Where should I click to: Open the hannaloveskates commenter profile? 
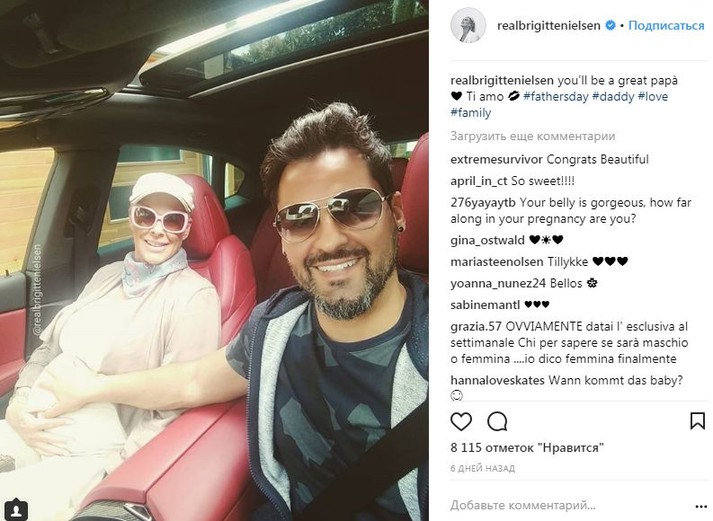[x=497, y=380]
